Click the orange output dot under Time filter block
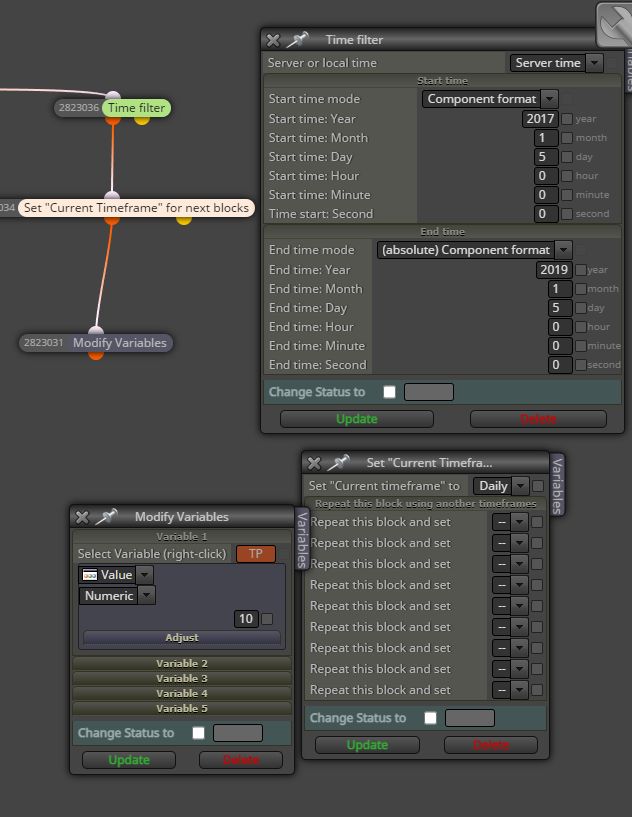 113,120
